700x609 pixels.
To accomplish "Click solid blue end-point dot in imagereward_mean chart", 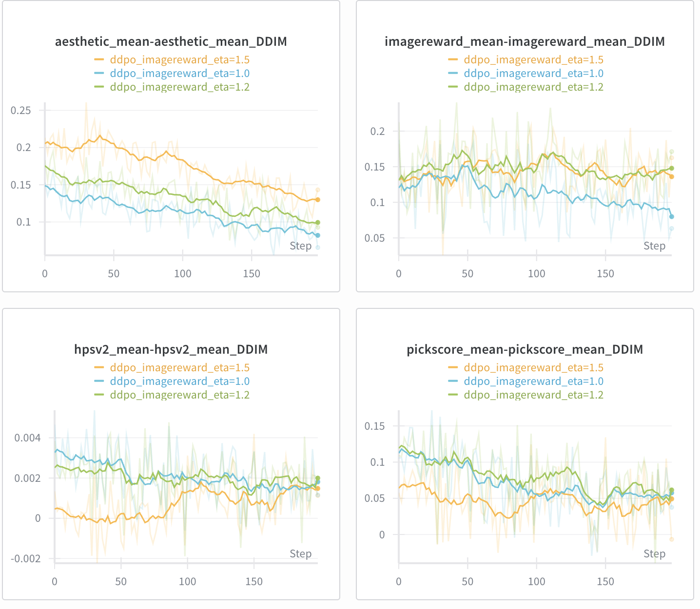I will click(x=672, y=217).
